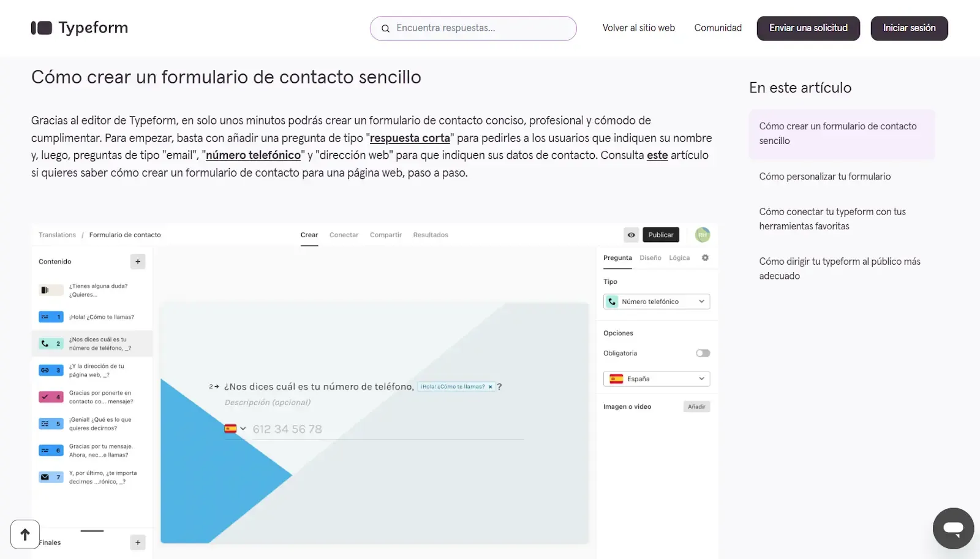This screenshot has width=980, height=559.
Task: Click the envelope icon for question 7
Action: [x=45, y=477]
